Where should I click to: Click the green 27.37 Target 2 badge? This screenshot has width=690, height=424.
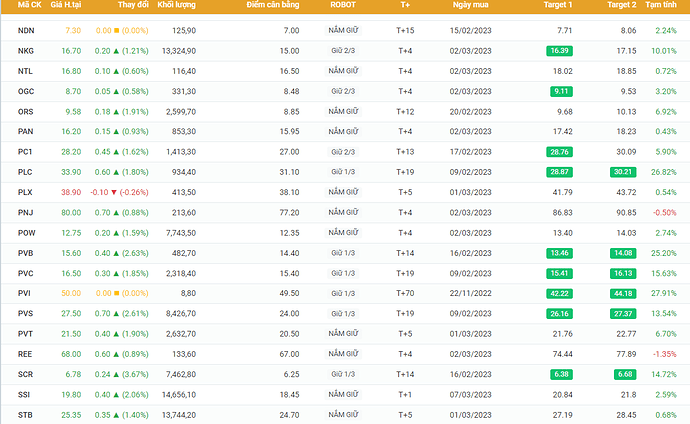tap(623, 314)
